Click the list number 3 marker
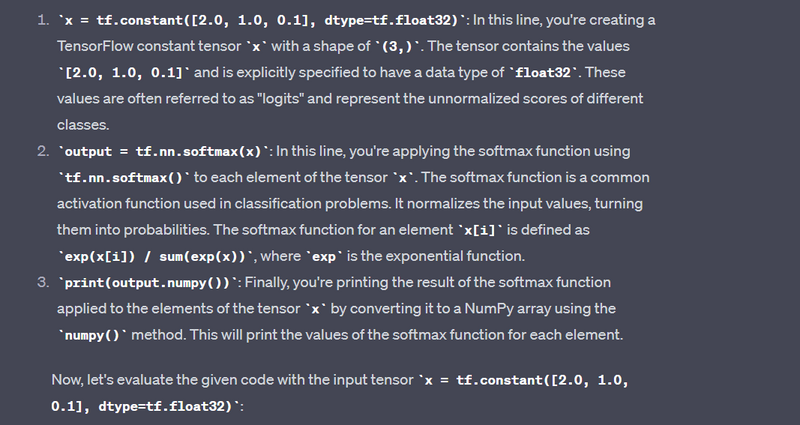 pos(42,282)
